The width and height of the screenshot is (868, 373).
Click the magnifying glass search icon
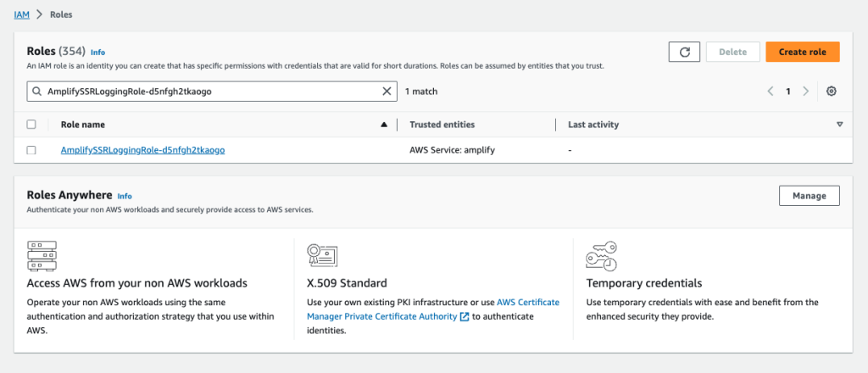tap(37, 92)
